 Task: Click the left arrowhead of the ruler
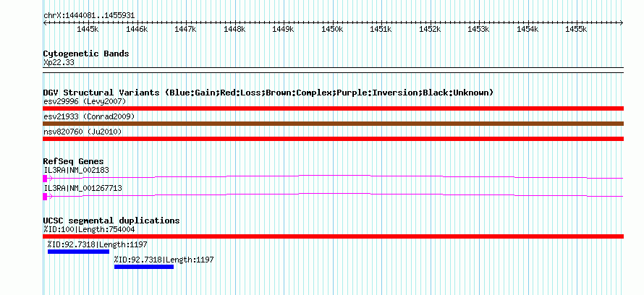point(45,23)
